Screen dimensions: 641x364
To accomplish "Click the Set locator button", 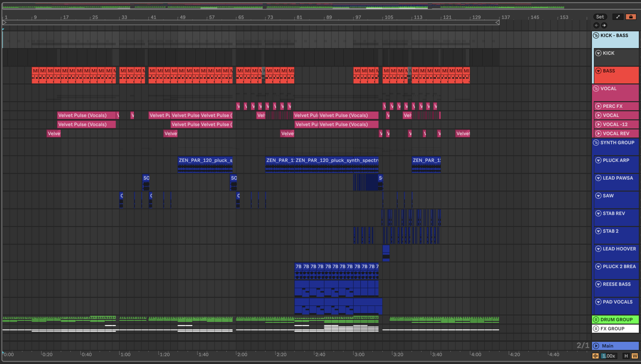I will click(x=600, y=17).
